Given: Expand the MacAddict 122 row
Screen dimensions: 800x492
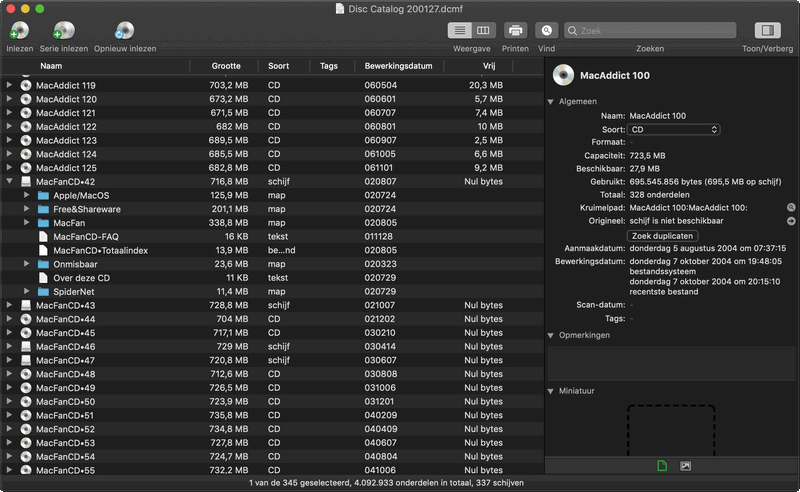Looking at the screenshot, I should [9, 126].
